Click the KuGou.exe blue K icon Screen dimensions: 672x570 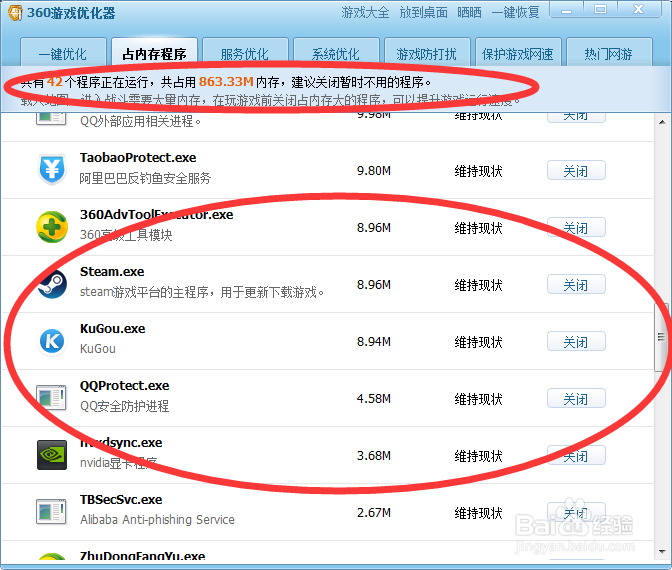point(52,341)
